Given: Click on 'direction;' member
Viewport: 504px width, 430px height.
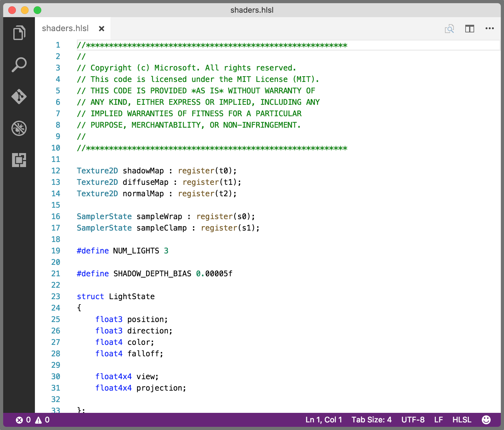Looking at the screenshot, I should (x=150, y=331).
